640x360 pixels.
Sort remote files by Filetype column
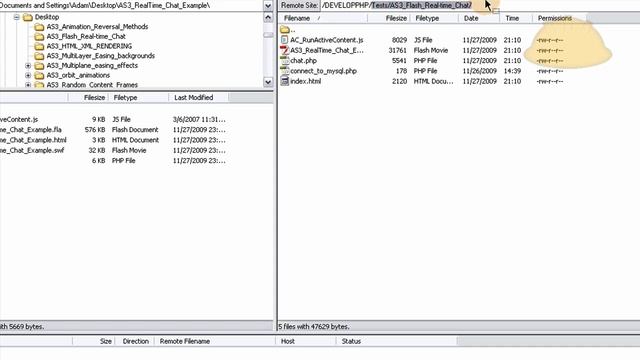(434, 18)
